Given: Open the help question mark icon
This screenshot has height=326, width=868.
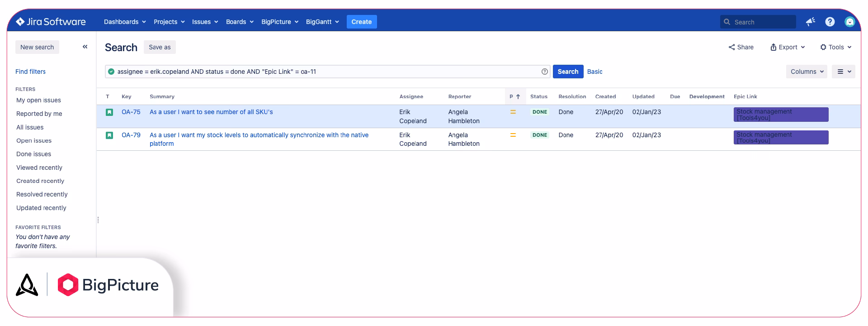Looking at the screenshot, I should point(830,22).
